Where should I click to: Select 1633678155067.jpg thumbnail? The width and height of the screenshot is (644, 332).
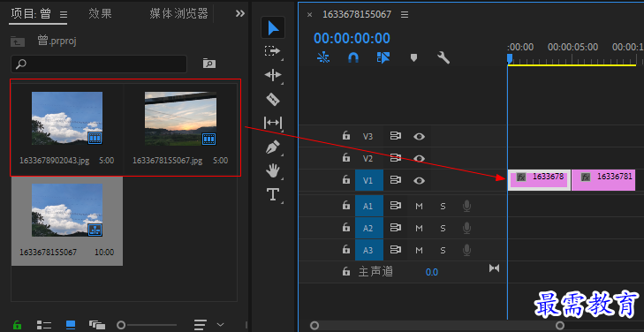pos(180,118)
